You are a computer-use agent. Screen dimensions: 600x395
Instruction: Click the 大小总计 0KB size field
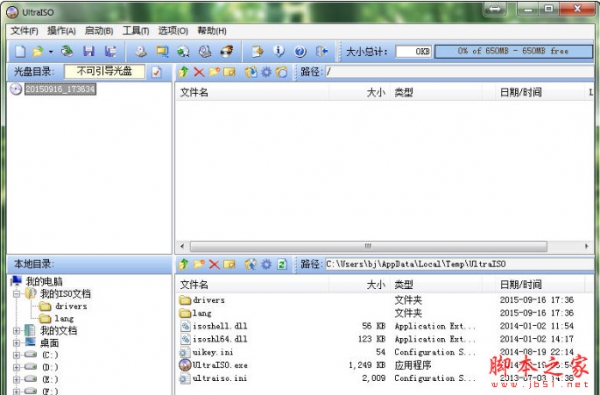tap(414, 51)
